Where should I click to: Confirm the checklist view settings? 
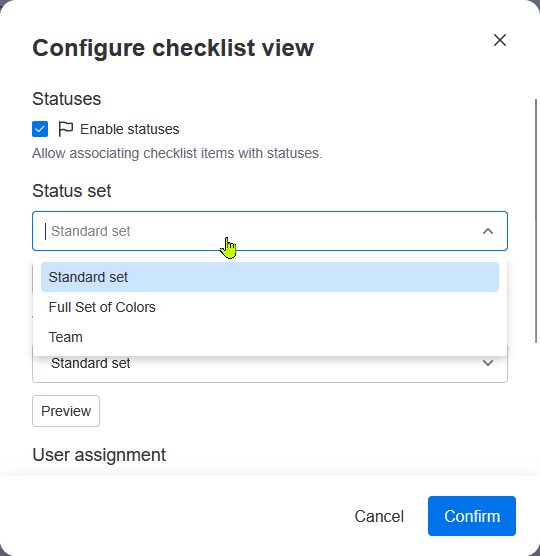coord(472,516)
